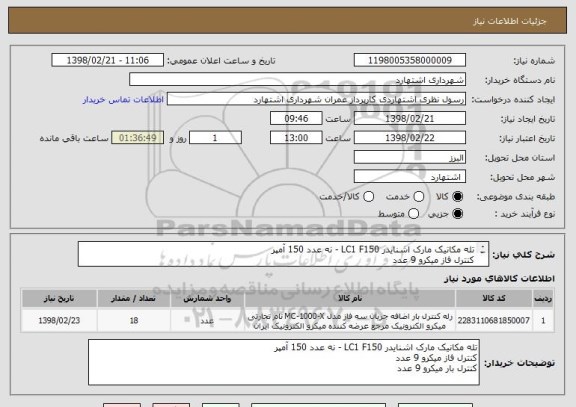Click the شماره نیاز field 1198005358000009
576x407 pixels.
pyautogui.click(x=410, y=60)
